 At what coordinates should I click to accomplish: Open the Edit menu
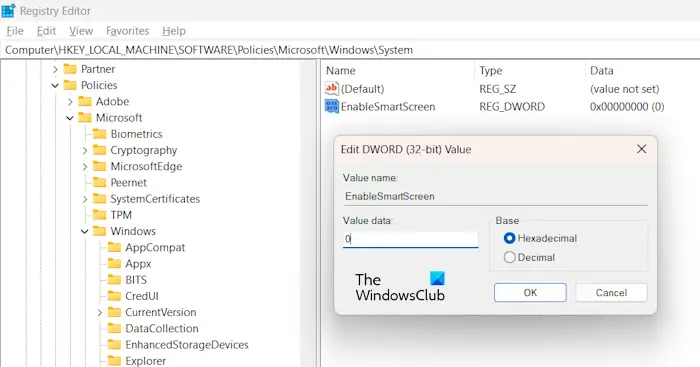46,31
